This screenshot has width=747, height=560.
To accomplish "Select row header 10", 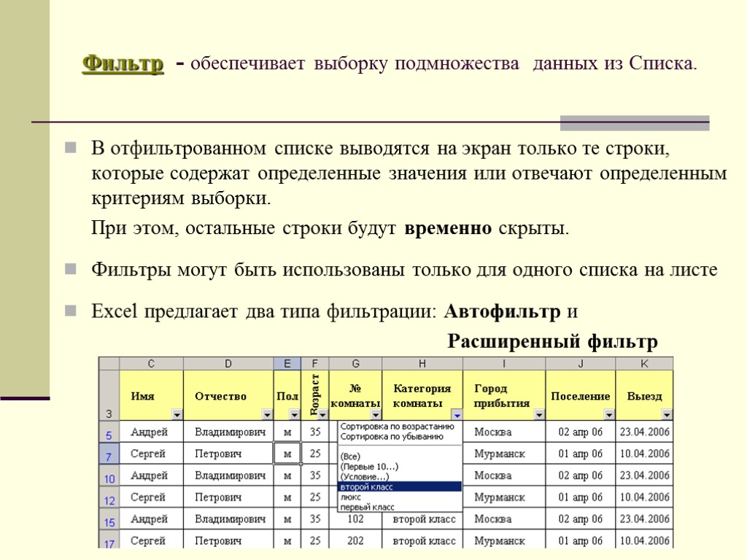I will (109, 475).
